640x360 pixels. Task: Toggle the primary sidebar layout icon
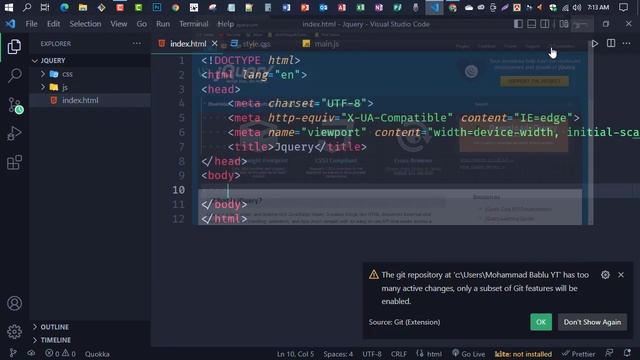tap(518, 24)
